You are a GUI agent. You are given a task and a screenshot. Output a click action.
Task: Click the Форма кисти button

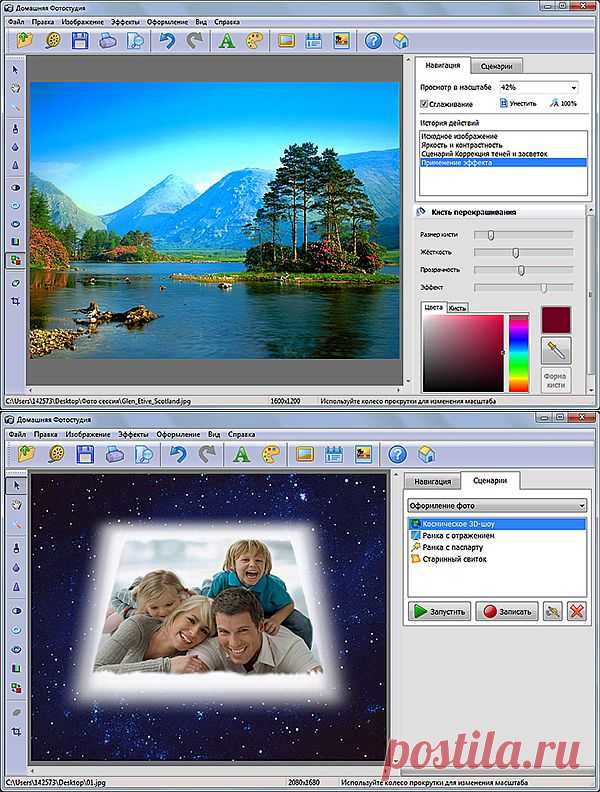point(556,380)
